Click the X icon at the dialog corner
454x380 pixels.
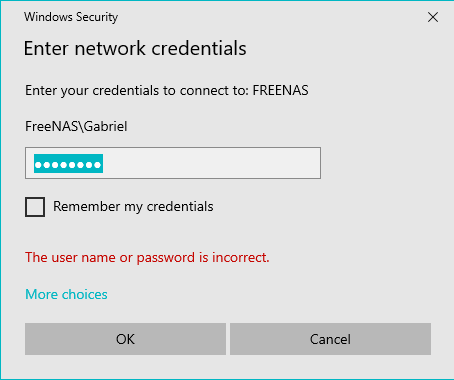[433, 17]
